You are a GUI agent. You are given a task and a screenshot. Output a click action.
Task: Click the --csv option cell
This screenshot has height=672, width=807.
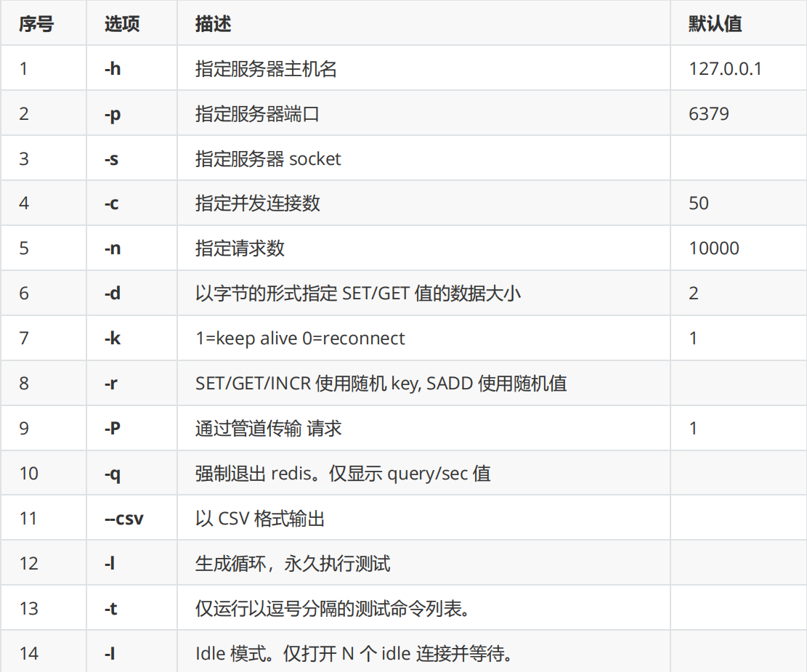pos(123,519)
